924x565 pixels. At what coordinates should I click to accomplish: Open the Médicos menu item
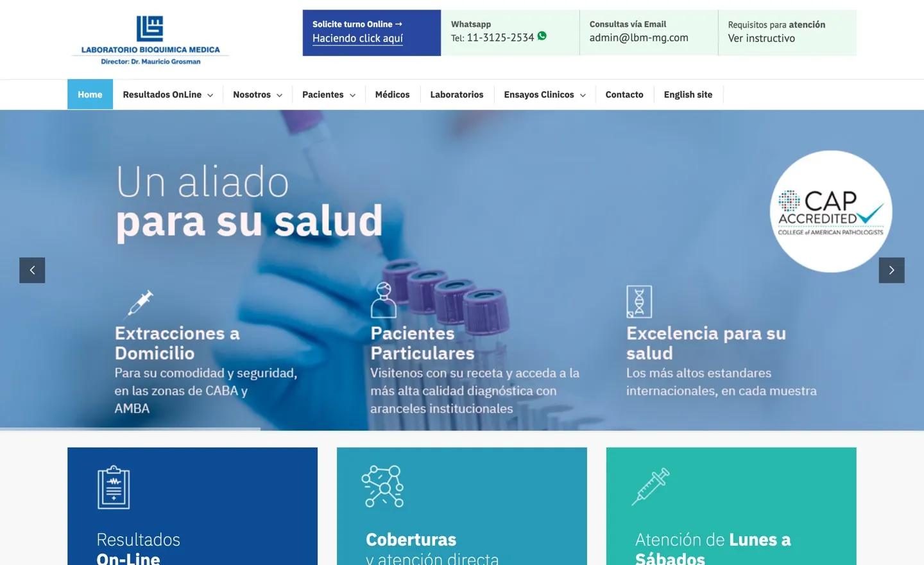392,94
